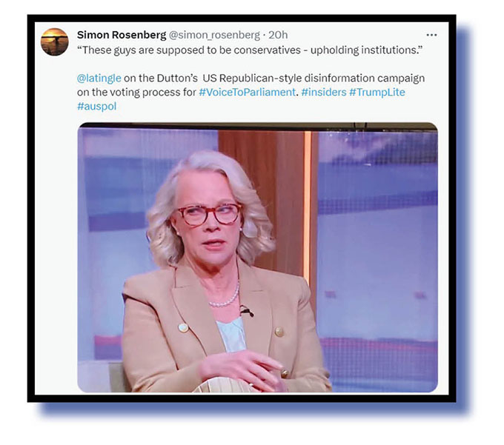The width and height of the screenshot is (504, 445).
Task: Click the text "US Republican-style disinformation campaign"
Action: (x=314, y=78)
